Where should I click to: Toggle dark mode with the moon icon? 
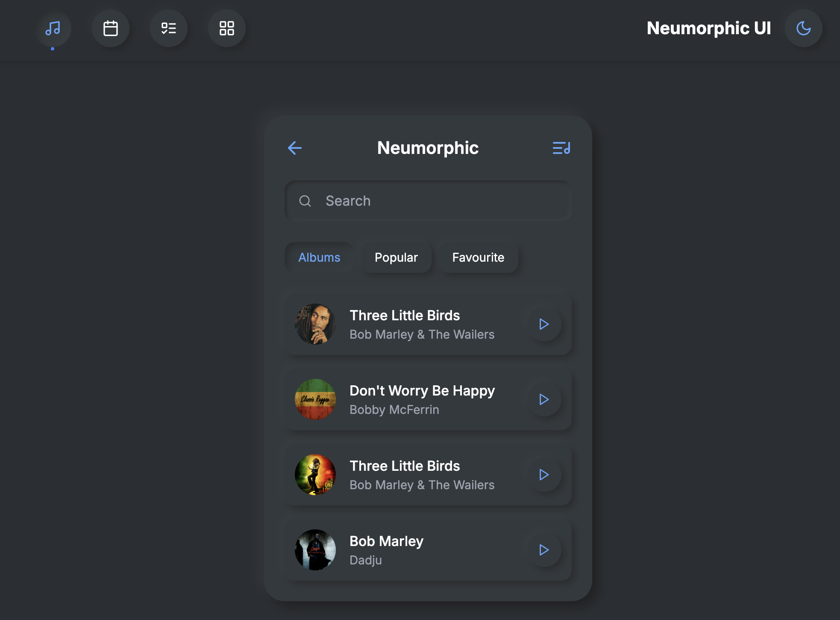(x=803, y=28)
